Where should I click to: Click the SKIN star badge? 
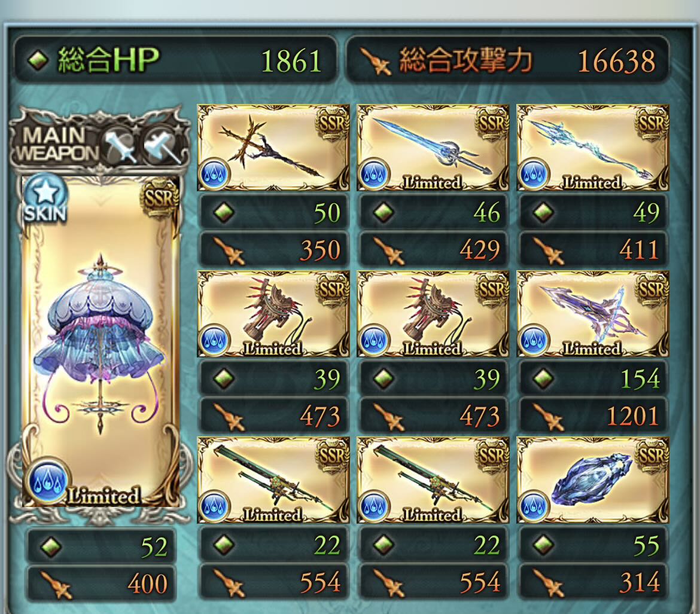pos(45,198)
